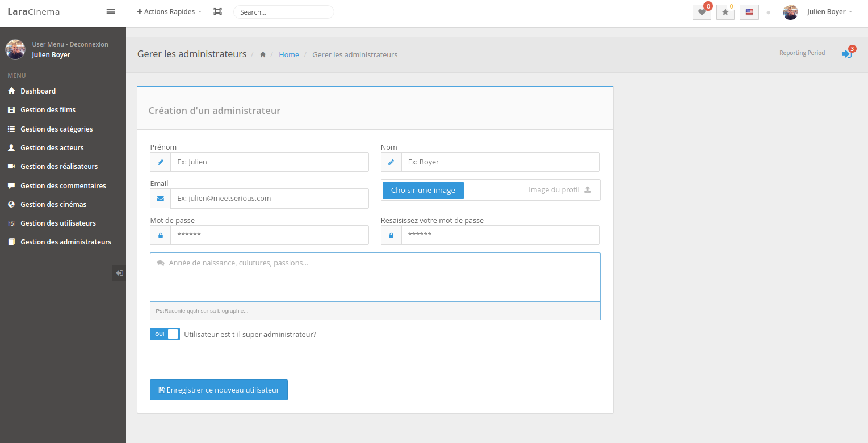Image resolution: width=868 pixels, height=443 pixels.
Task: Click the hamburger menu toggle icon
Action: click(111, 11)
